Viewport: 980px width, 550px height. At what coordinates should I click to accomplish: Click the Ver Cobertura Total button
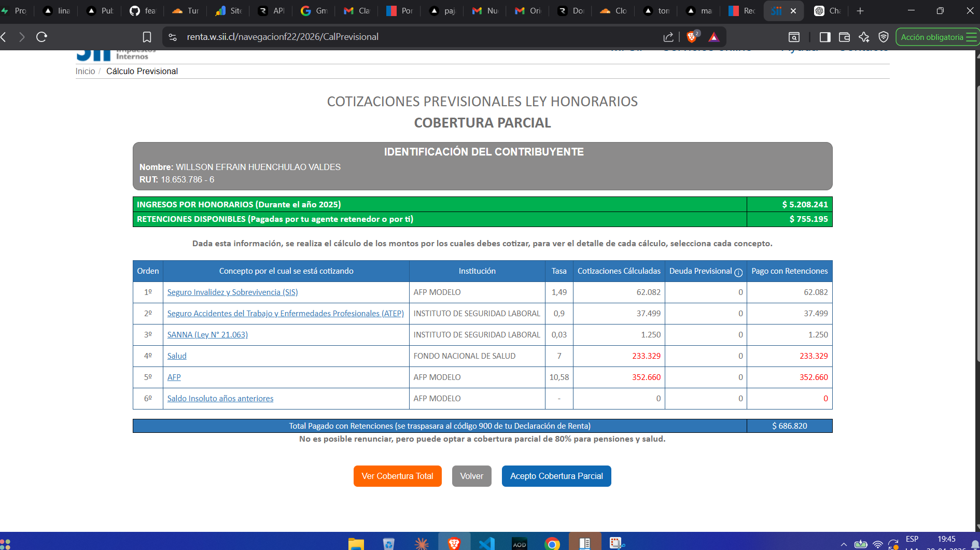[x=397, y=476]
